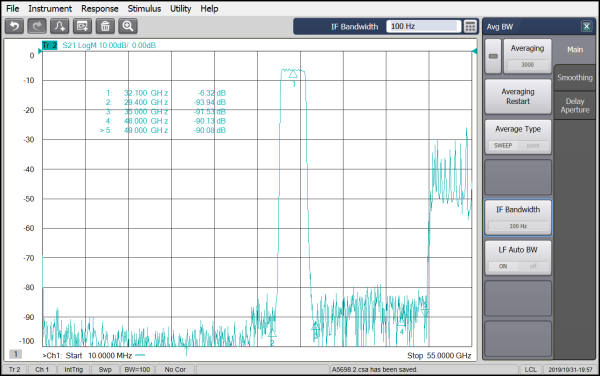Viewport: 600px width, 376px height.
Task: Click the BW=100 status bar entry
Action: [137, 369]
